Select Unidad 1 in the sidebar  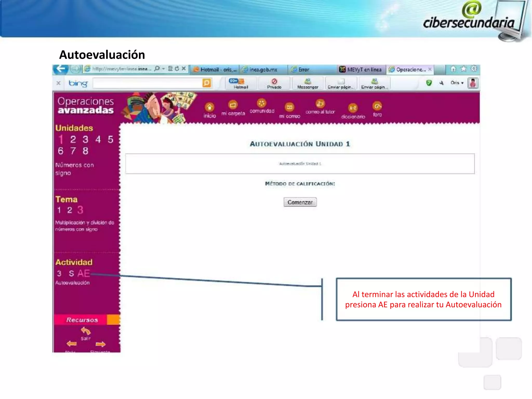(x=61, y=139)
